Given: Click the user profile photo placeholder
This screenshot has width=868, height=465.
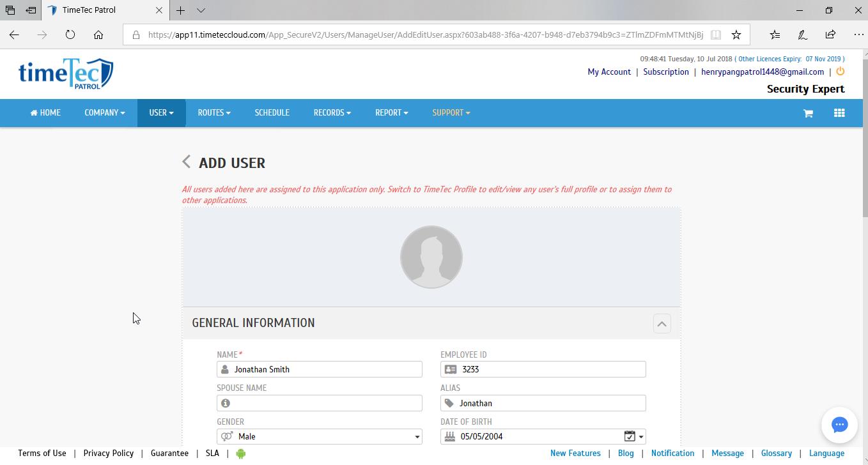Looking at the screenshot, I should 431,257.
